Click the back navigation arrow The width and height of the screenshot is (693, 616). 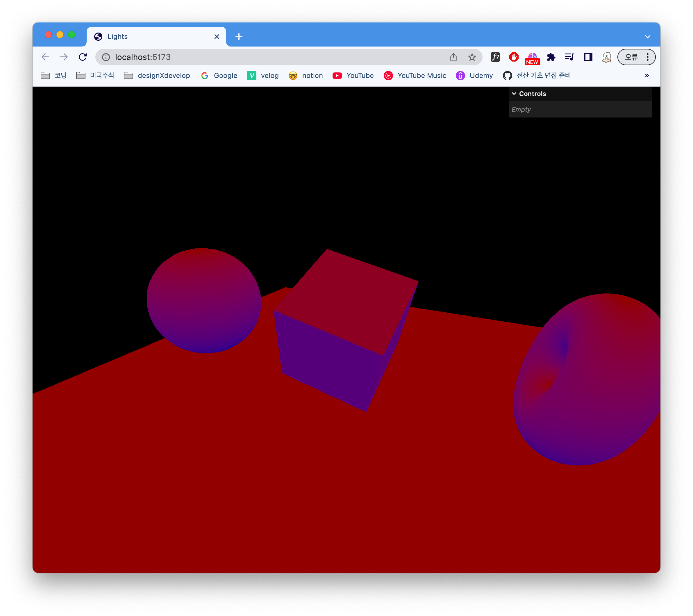tap(45, 57)
